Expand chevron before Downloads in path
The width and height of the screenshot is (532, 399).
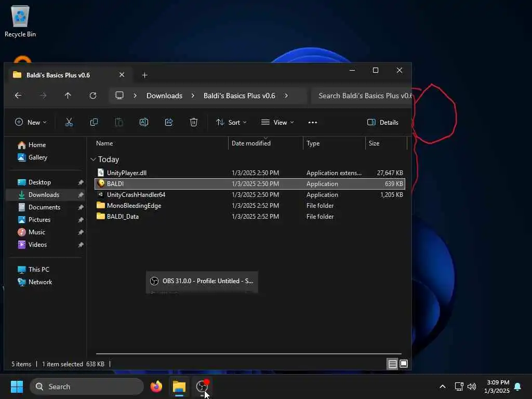pos(135,96)
